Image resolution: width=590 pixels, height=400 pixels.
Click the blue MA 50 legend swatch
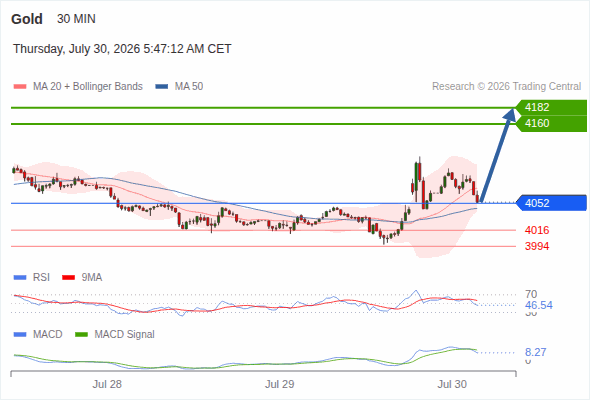161,87
